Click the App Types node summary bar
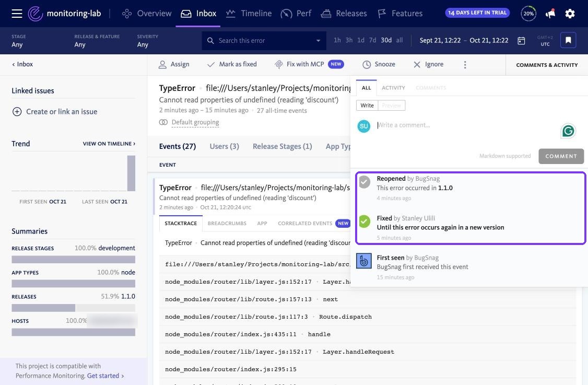Screen dimensions: 588x385 (x=74, y=284)
